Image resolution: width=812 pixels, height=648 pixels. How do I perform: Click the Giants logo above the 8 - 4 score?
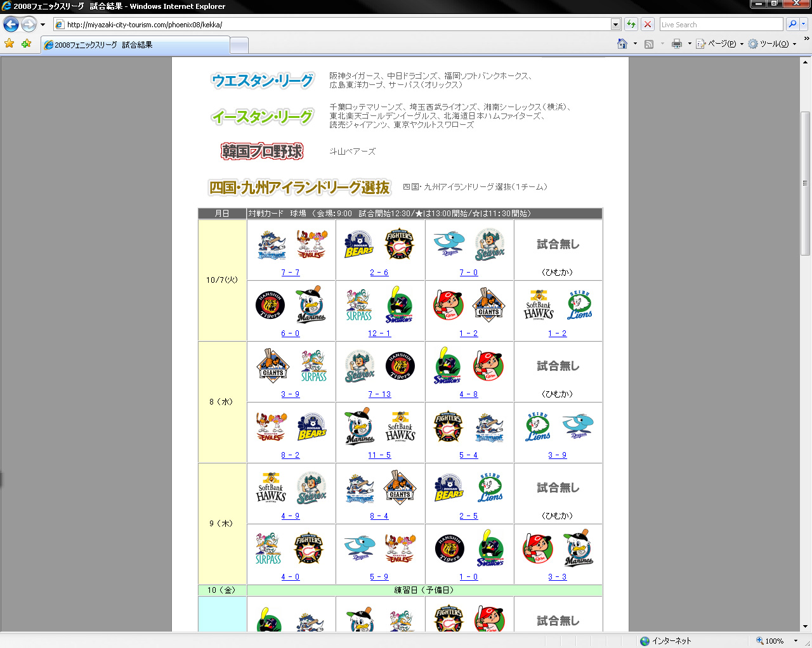[x=400, y=488]
